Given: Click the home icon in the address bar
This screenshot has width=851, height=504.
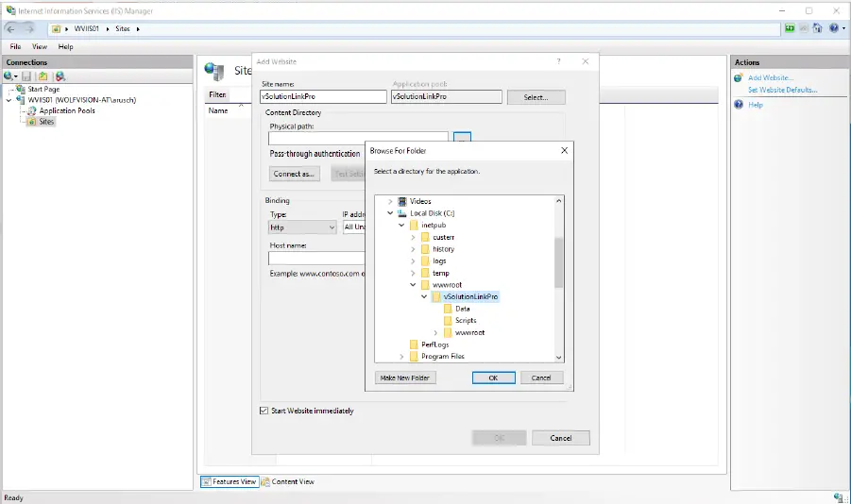Looking at the screenshot, I should tap(818, 28).
